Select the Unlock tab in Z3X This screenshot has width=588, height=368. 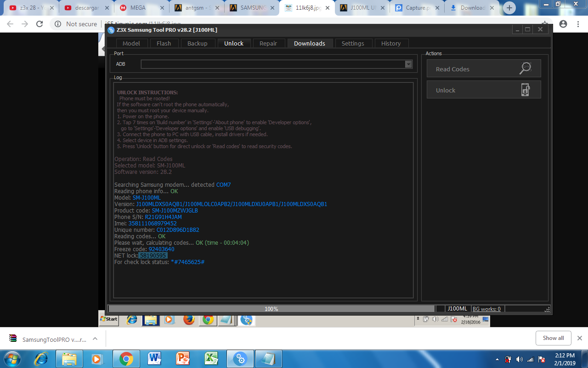click(x=234, y=43)
